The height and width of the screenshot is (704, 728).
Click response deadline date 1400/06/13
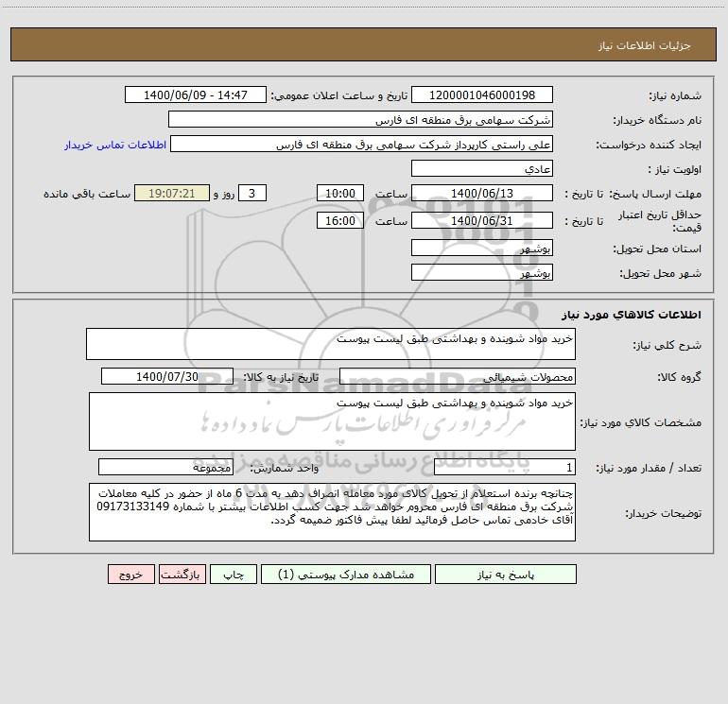tap(482, 193)
